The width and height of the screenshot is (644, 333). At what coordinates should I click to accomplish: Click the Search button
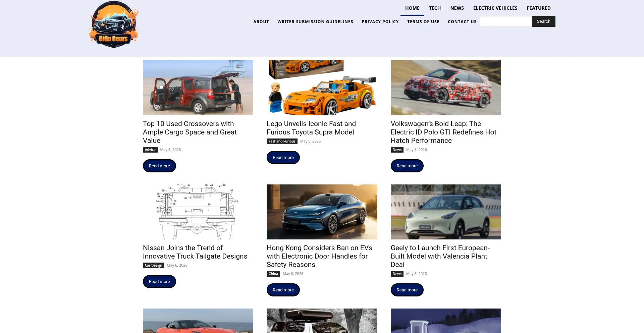(x=543, y=21)
